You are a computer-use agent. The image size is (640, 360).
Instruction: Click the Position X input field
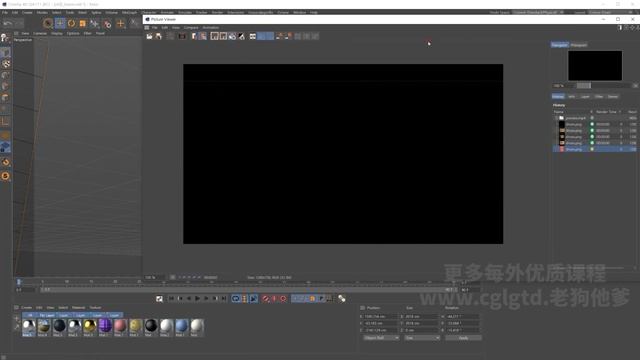(380, 316)
